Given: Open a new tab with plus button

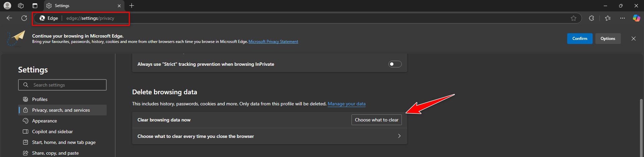Looking at the screenshot, I should click(132, 6).
